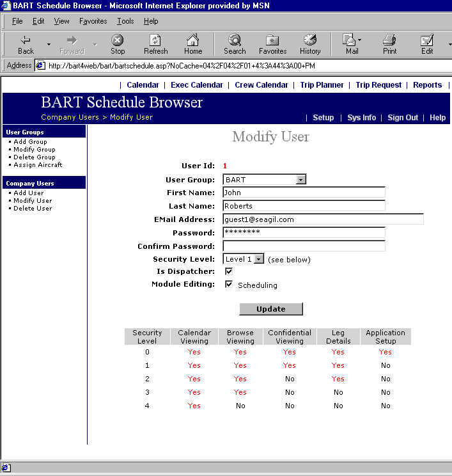
Task: Click the Stop toolbar icon
Action: pos(118,40)
